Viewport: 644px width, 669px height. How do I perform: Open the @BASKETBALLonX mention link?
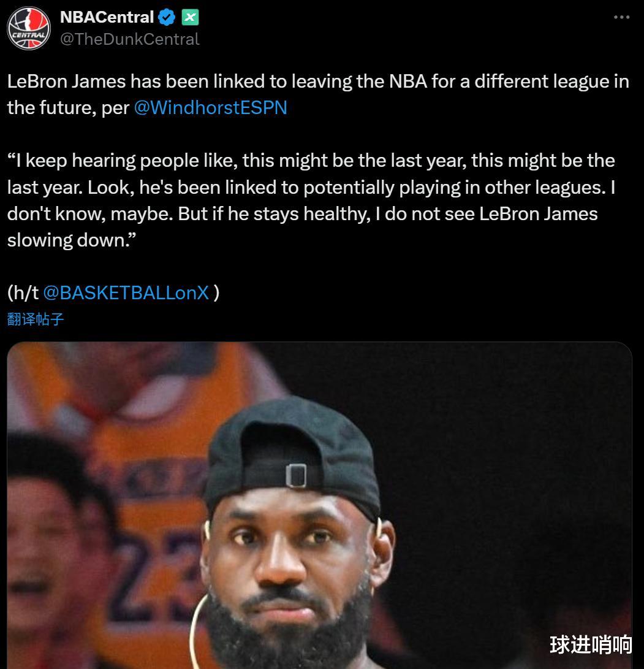tap(126, 292)
